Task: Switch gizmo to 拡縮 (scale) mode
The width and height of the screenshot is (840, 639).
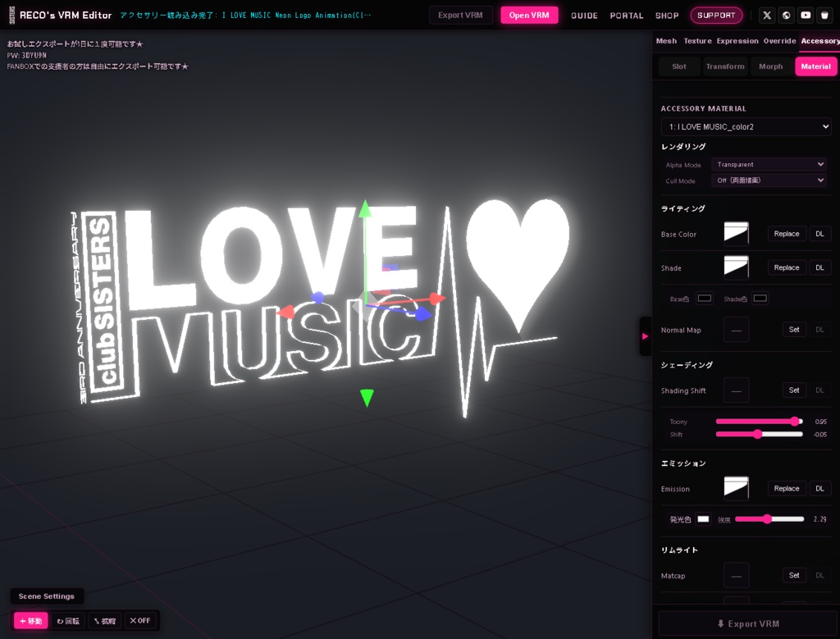Action: point(105,621)
